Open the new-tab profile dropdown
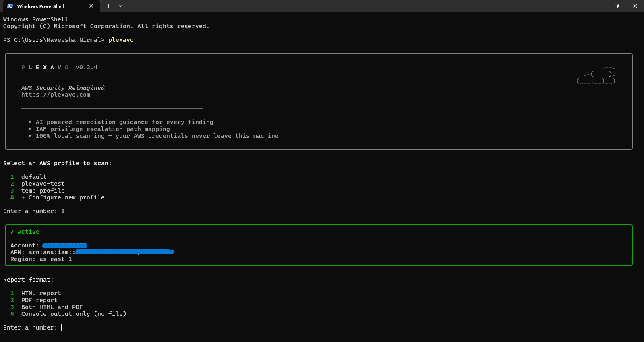The width and height of the screenshot is (644, 342). click(120, 6)
